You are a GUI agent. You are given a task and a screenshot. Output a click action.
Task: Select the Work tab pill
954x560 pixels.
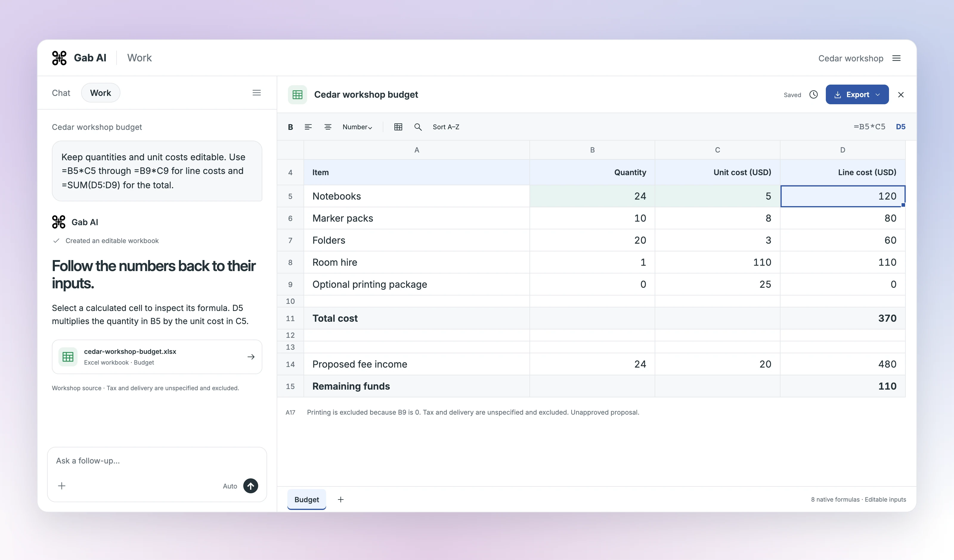coord(100,93)
